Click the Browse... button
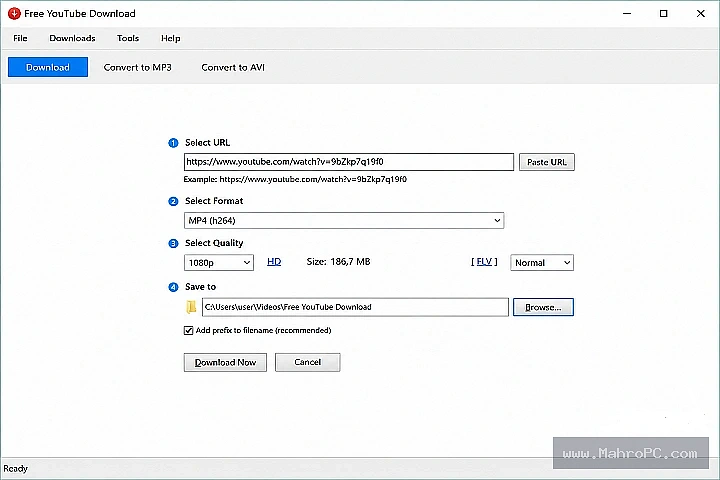 point(543,307)
